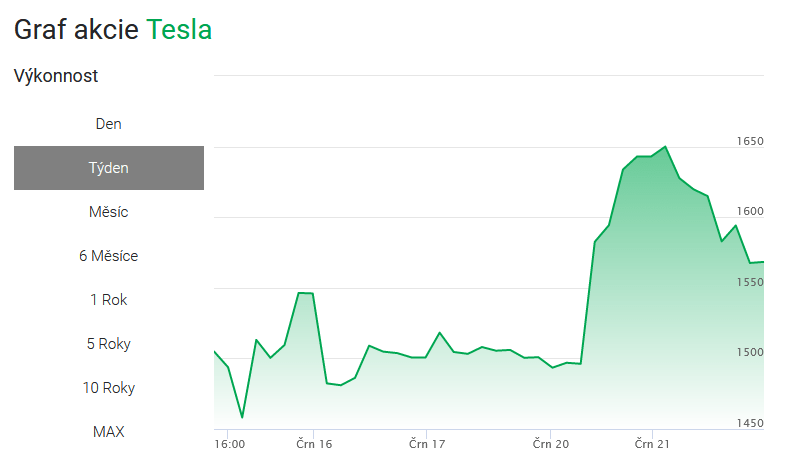Switch chart to Měsíc period
The image size is (785, 466).
pos(108,212)
